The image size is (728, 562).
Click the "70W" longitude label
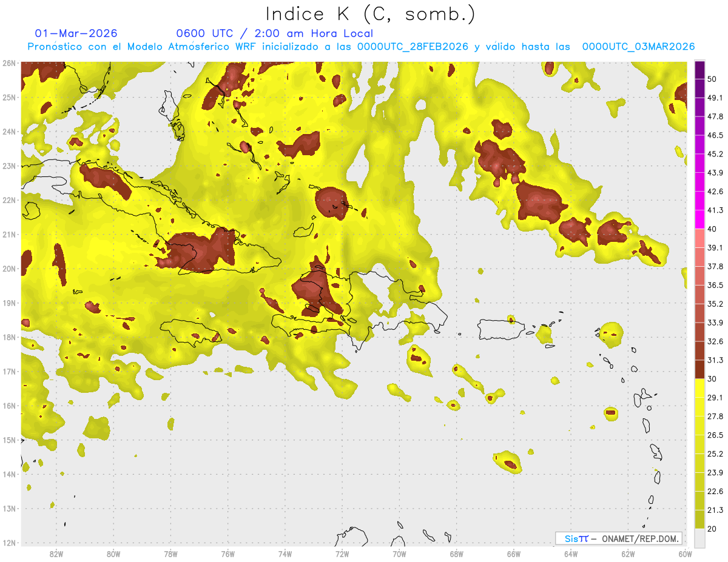[399, 554]
